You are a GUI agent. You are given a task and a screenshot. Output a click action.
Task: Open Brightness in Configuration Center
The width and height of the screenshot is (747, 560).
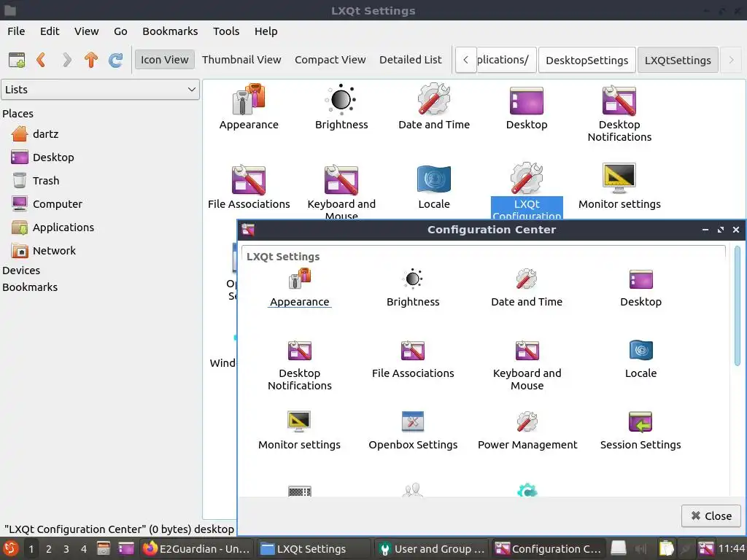coord(413,287)
